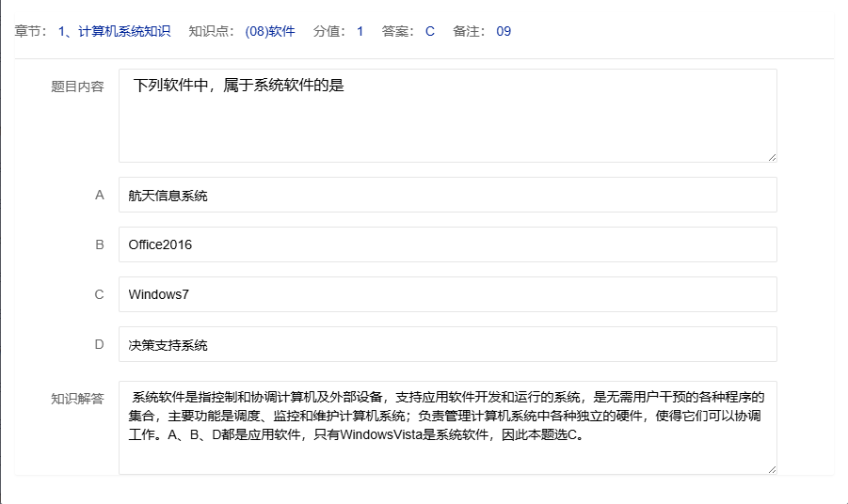Image resolution: width=848 pixels, height=504 pixels.
Task: Open knowledge point (08)软件
Action: coord(269,31)
